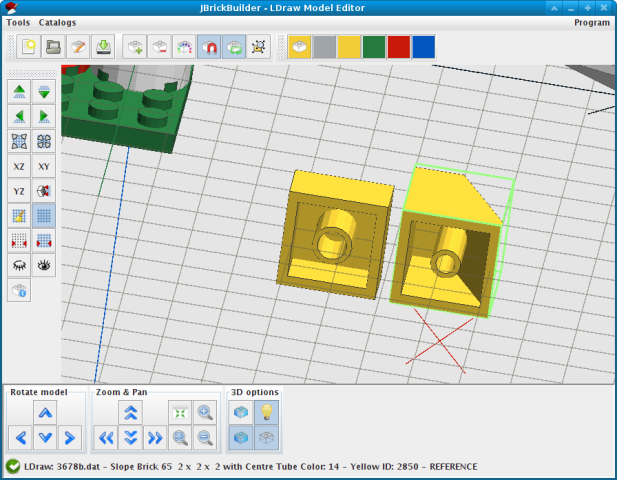This screenshot has width=617, height=480.
Task: Pan view left with double left chevrons
Action: pyautogui.click(x=106, y=437)
